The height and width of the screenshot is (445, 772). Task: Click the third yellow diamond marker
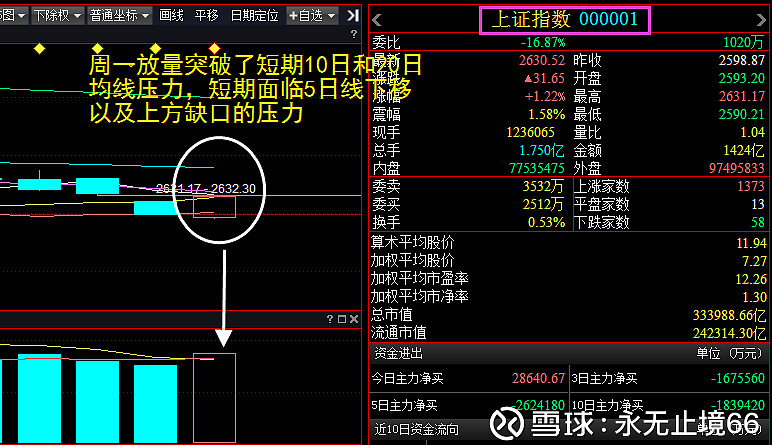(x=156, y=48)
